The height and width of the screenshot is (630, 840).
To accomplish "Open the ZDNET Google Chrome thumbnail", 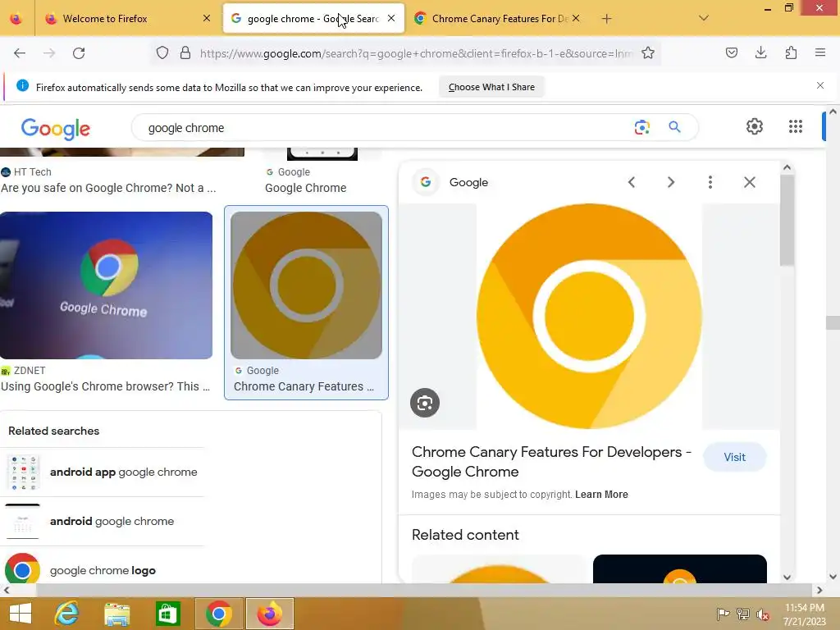I will tap(106, 285).
